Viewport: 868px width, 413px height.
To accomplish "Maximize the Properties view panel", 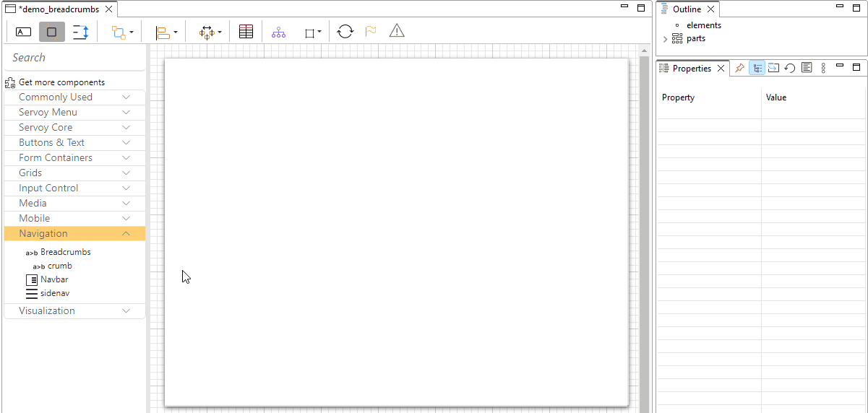I will [x=856, y=66].
